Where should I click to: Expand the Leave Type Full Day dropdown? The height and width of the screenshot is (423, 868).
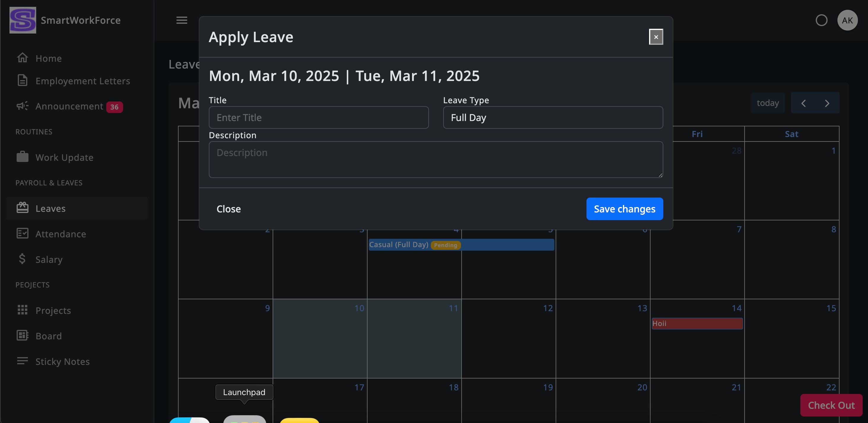553,118
